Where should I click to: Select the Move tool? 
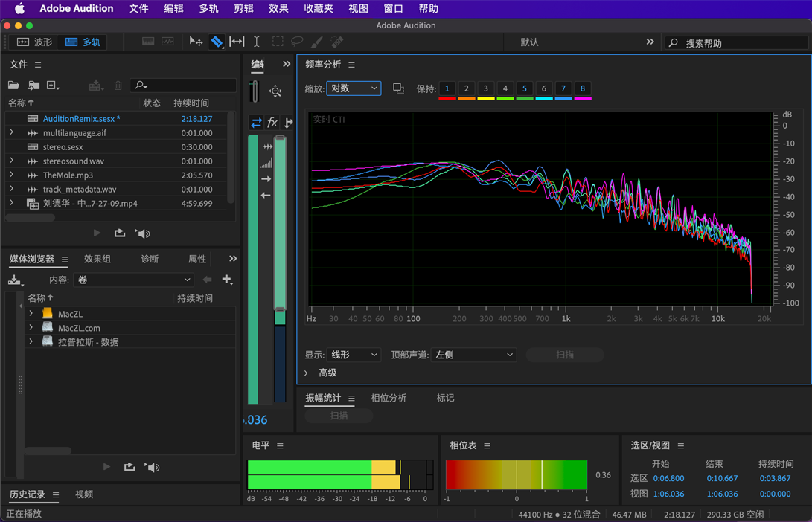coord(196,42)
